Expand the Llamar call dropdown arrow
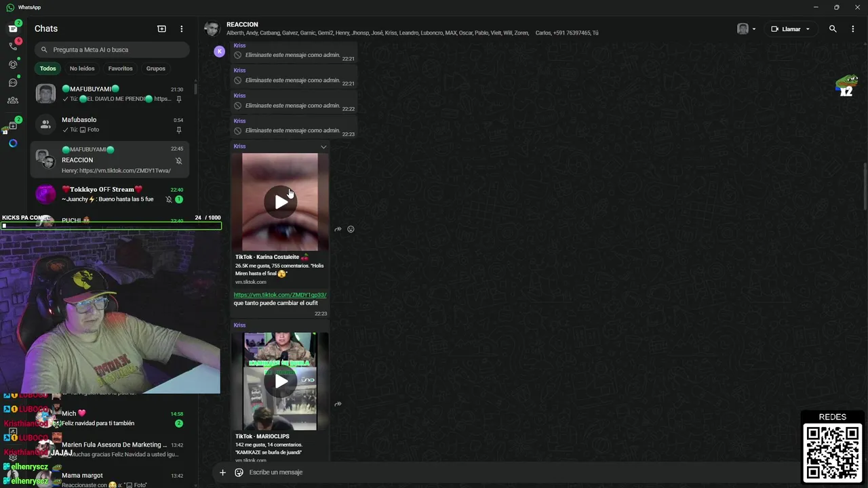Image resolution: width=868 pixels, height=488 pixels. click(808, 29)
